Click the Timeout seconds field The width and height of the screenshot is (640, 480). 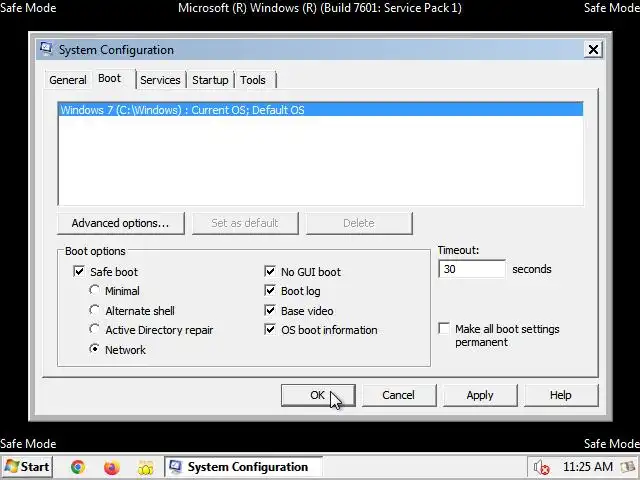pyautogui.click(x=472, y=269)
